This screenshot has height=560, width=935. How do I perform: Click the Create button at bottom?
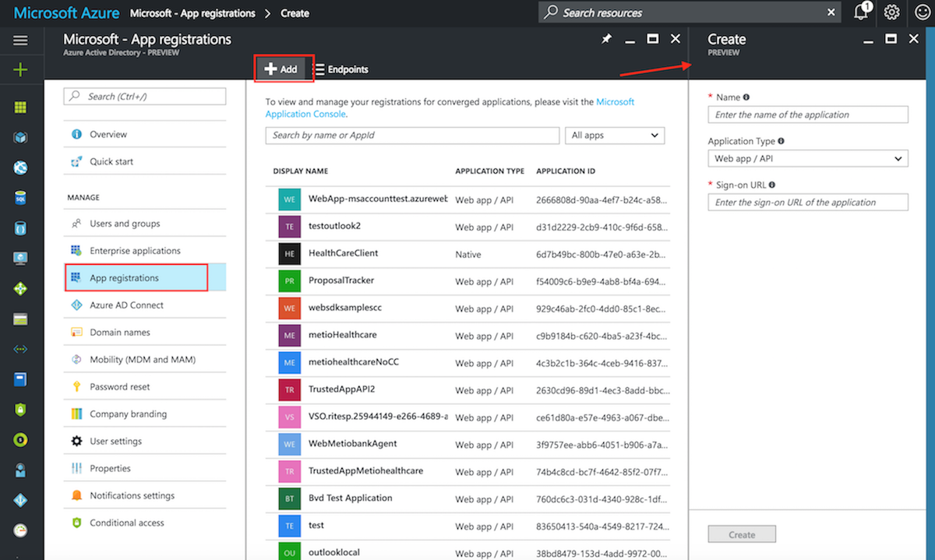click(x=742, y=534)
